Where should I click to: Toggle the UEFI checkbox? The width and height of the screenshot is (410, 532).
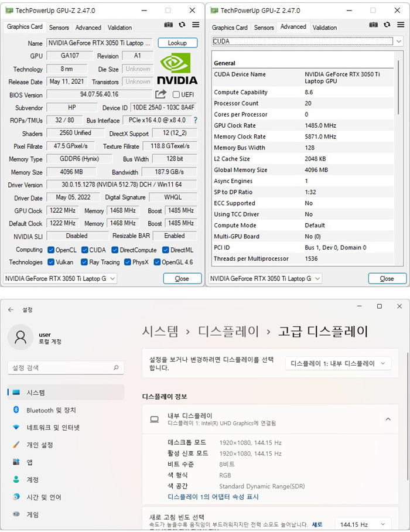(x=176, y=94)
